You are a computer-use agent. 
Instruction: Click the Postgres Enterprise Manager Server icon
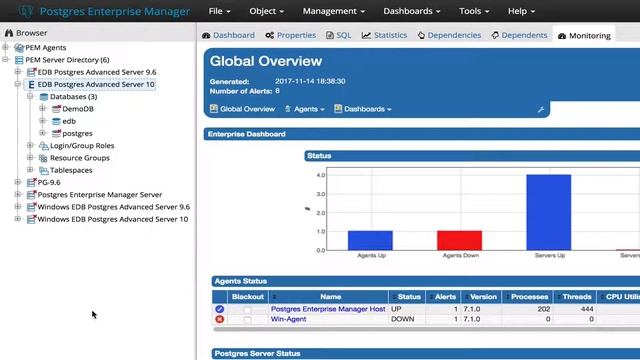[31, 195]
